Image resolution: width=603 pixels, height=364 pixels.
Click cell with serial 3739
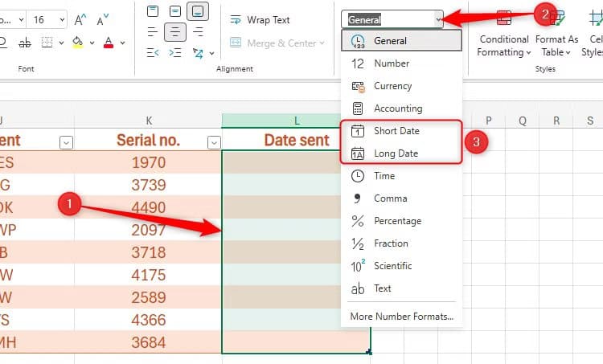coord(149,185)
